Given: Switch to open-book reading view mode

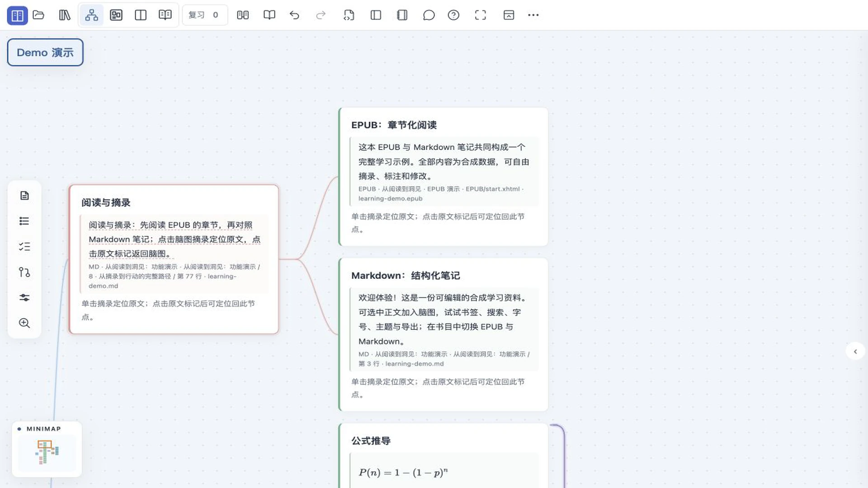Looking at the screenshot, I should point(165,15).
